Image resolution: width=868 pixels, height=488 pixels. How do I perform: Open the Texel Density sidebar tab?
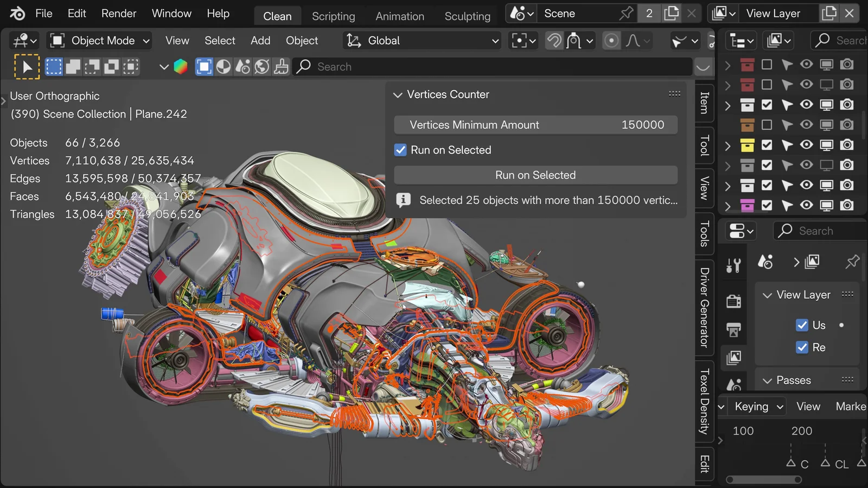pyautogui.click(x=704, y=402)
